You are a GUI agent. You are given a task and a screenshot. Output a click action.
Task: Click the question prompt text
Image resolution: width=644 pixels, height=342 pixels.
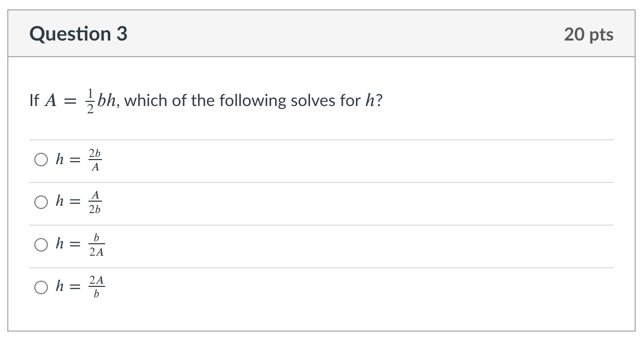[207, 100]
